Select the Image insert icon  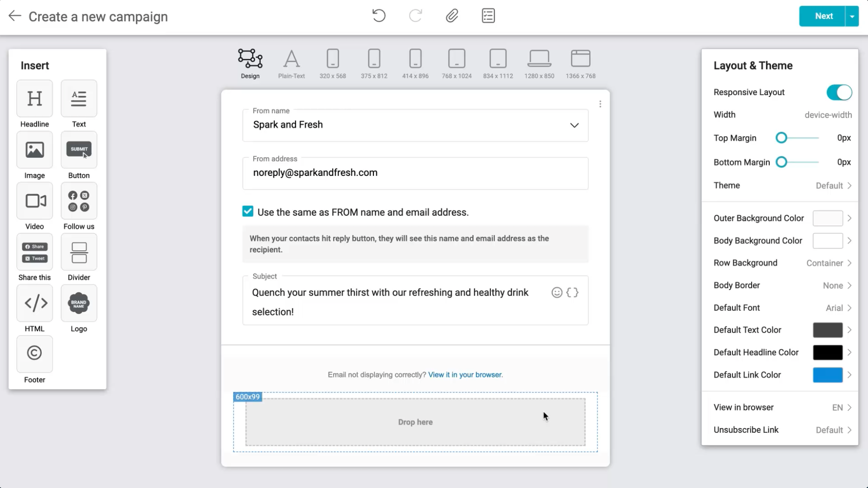pyautogui.click(x=34, y=150)
